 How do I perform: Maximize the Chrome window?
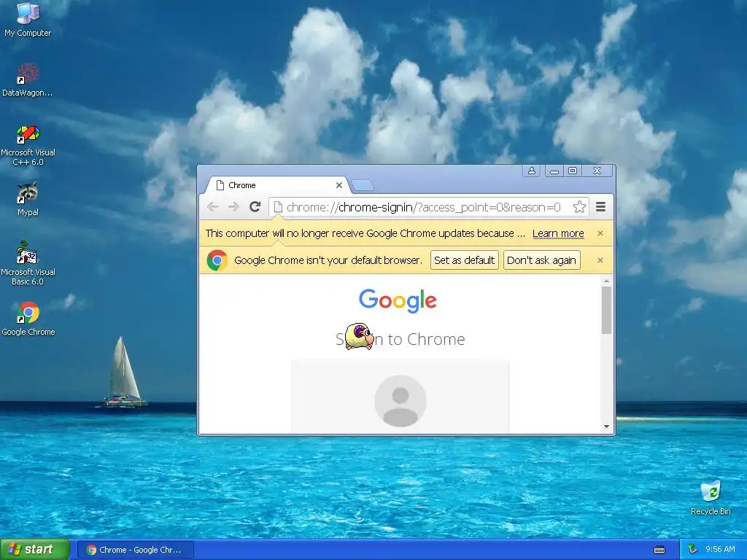pos(573,171)
